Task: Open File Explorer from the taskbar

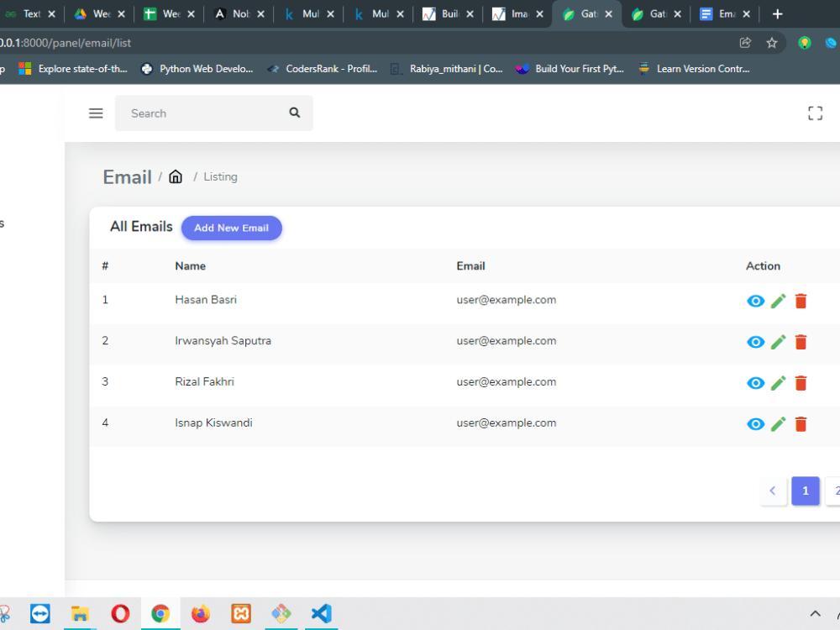Action: pos(80,613)
